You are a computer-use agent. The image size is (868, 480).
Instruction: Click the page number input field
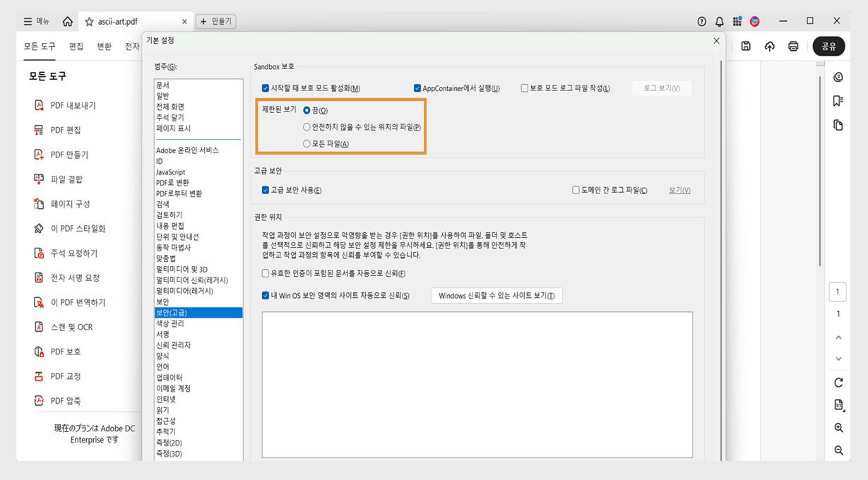pyautogui.click(x=838, y=292)
